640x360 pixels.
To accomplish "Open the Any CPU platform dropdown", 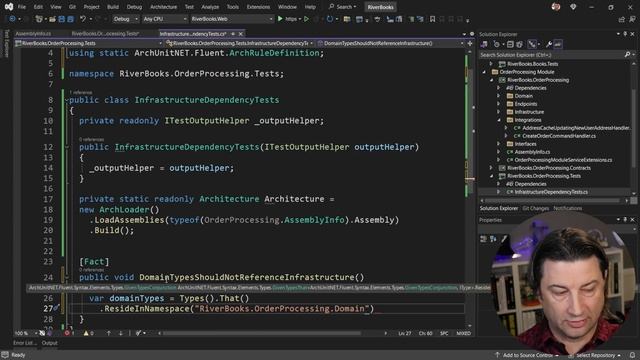I will point(165,19).
